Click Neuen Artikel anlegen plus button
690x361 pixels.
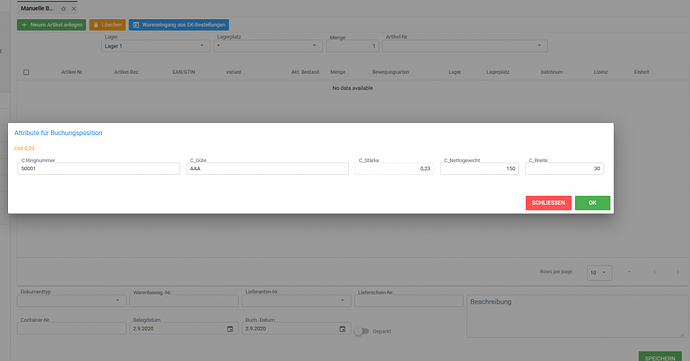51,25
